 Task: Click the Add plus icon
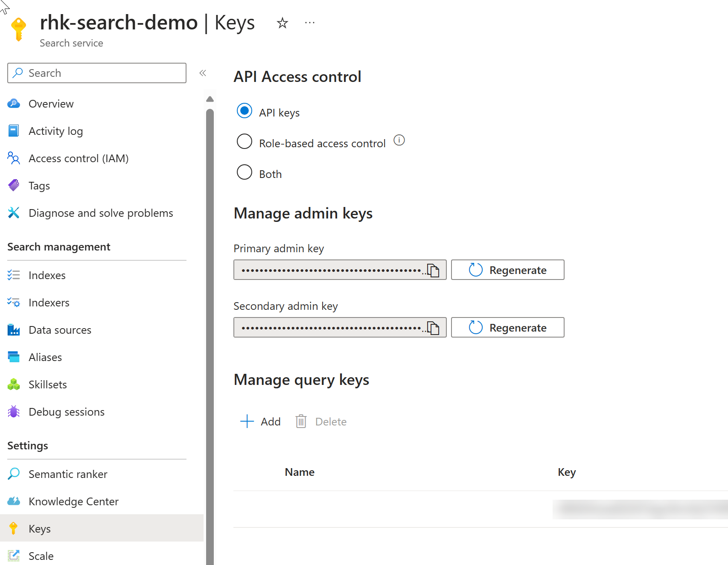pyautogui.click(x=247, y=422)
